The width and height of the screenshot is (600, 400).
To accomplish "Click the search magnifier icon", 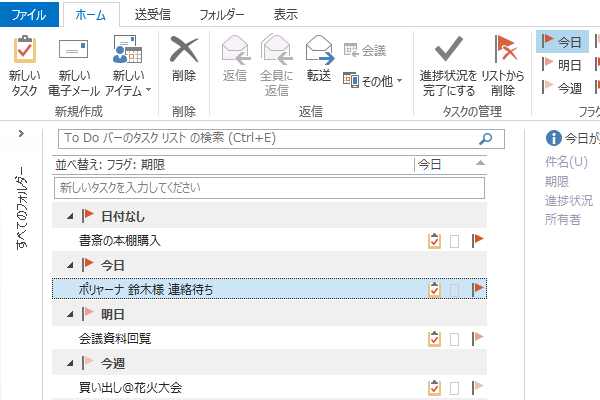I will pos(486,139).
